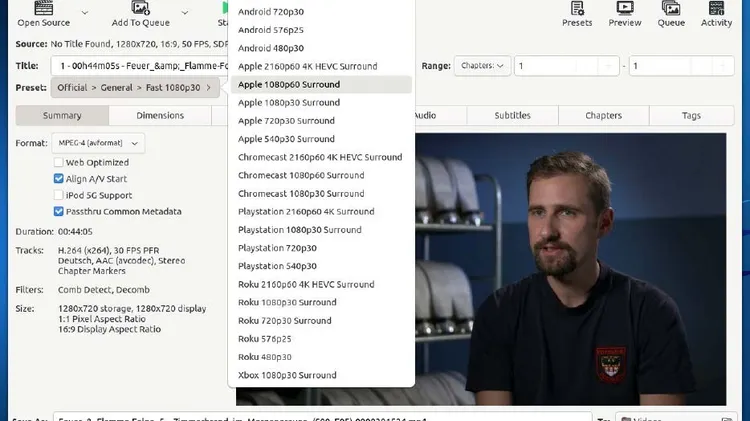750x421 pixels.
Task: Toggle Passthru Common Metadata checkbox
Action: (58, 211)
